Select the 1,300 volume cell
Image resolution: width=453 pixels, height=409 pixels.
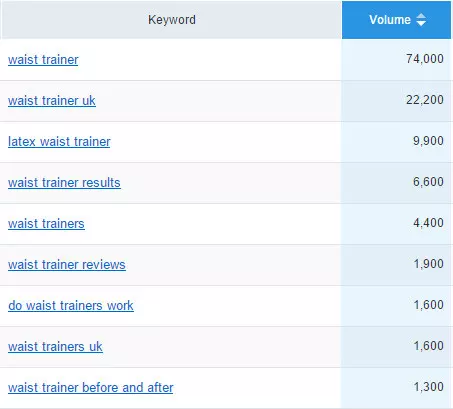click(396, 387)
